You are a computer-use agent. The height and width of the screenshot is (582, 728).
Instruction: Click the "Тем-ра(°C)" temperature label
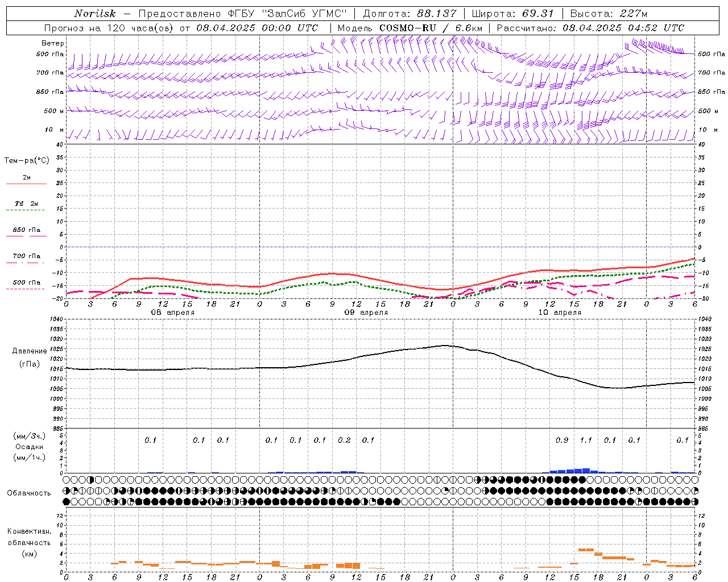(27, 160)
